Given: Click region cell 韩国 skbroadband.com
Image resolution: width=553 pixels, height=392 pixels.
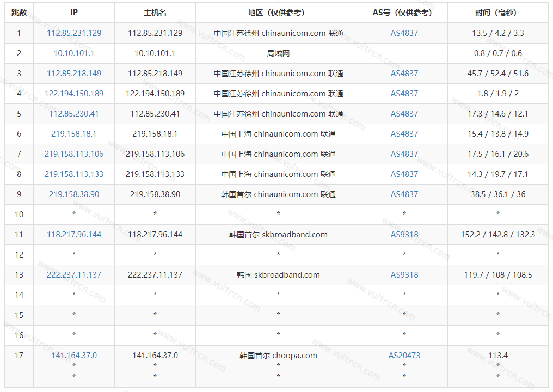Looking at the screenshot, I should tap(278, 274).
